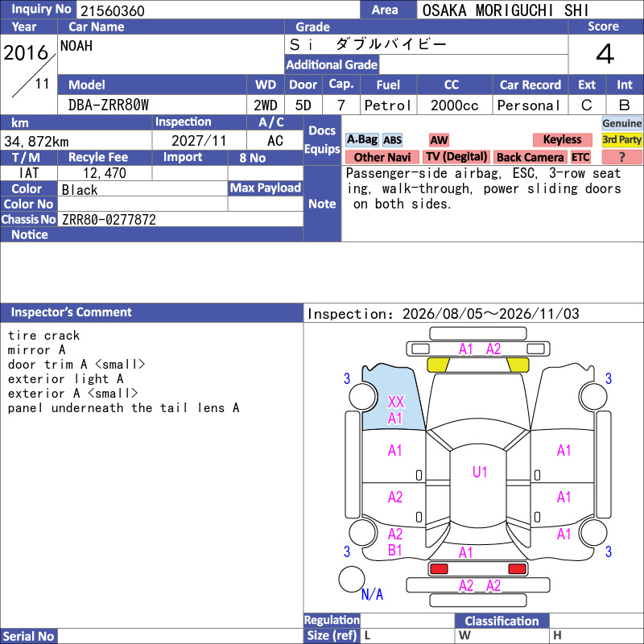Click the 8 No label
The height and width of the screenshot is (644, 644).
(x=253, y=158)
